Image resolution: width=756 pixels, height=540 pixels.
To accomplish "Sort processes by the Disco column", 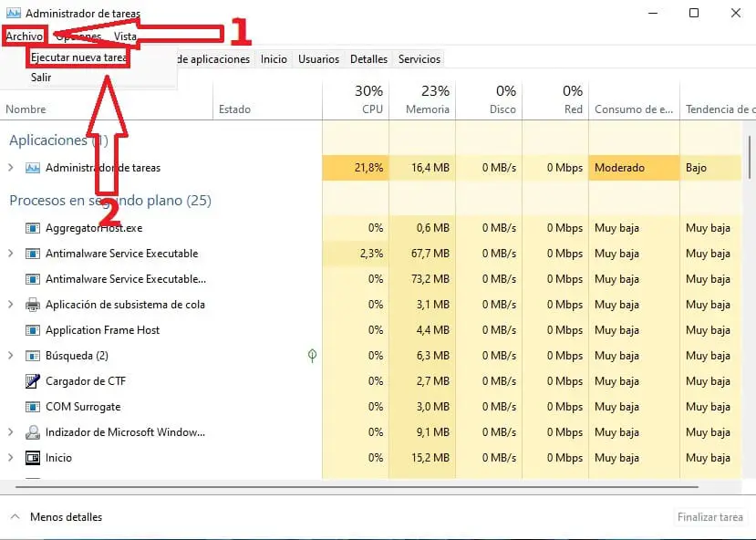I will tap(489, 99).
